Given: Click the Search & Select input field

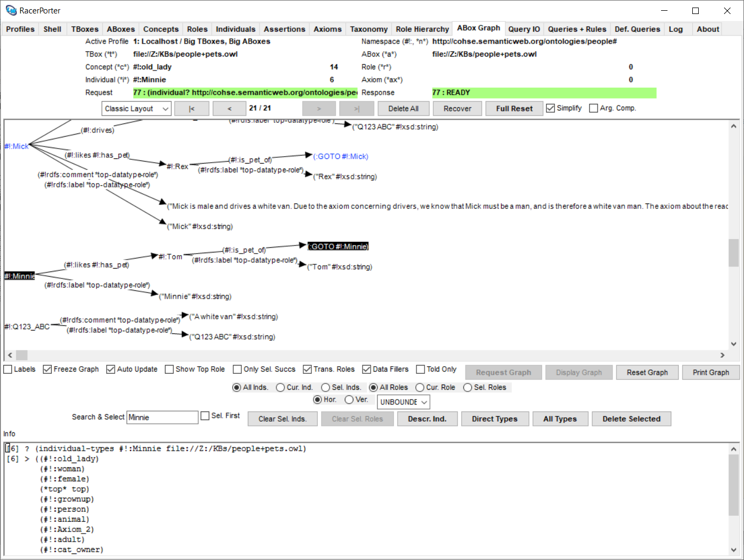Looking at the screenshot, I should pyautogui.click(x=162, y=417).
